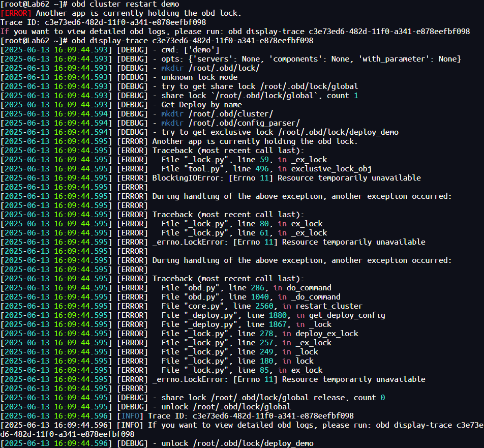Click 'unlock /root/.obd/lock/global' line
Image resolution: width=484 pixels, height=448 pixels.
pyautogui.click(x=226, y=407)
